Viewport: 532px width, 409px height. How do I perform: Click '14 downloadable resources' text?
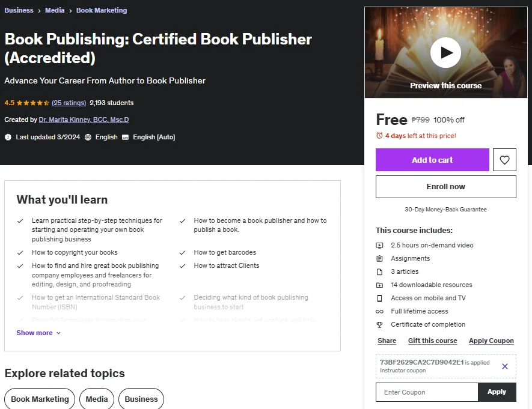431,285
